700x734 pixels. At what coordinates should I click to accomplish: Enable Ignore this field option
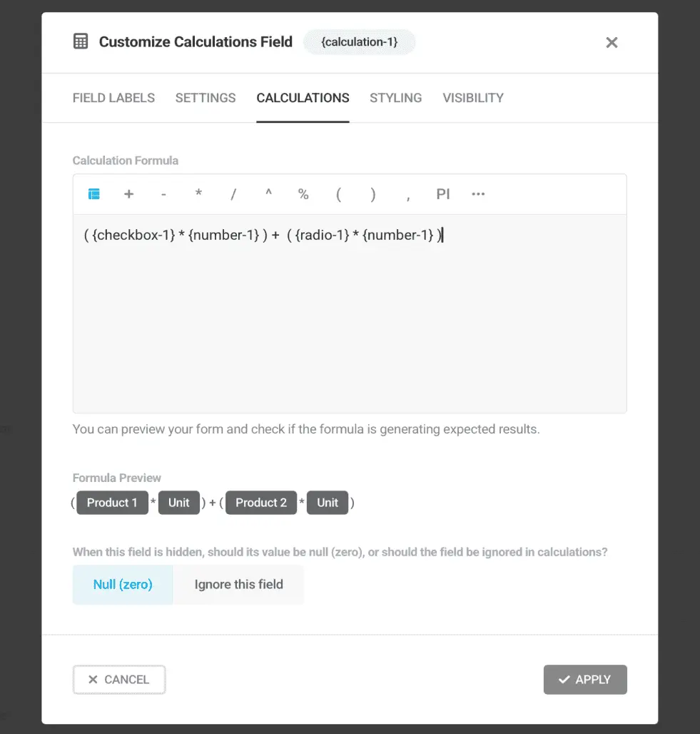point(239,584)
